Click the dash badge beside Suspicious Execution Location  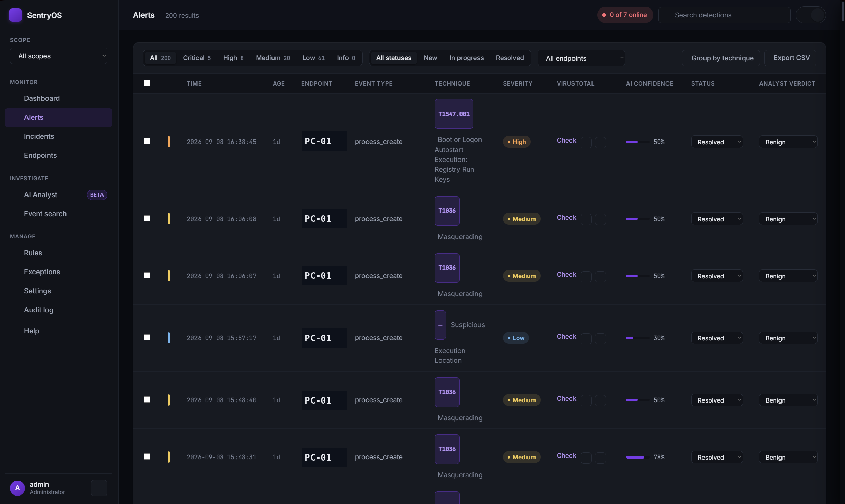(x=440, y=325)
